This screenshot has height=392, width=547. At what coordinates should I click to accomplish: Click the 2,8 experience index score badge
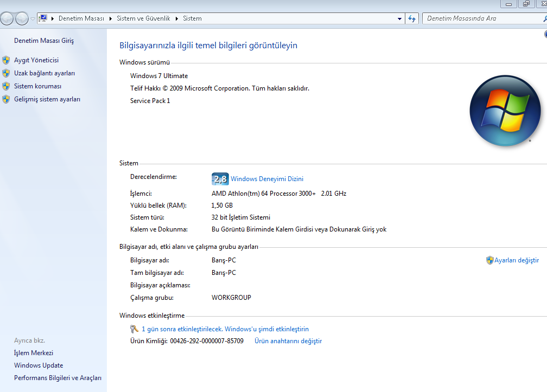220,179
